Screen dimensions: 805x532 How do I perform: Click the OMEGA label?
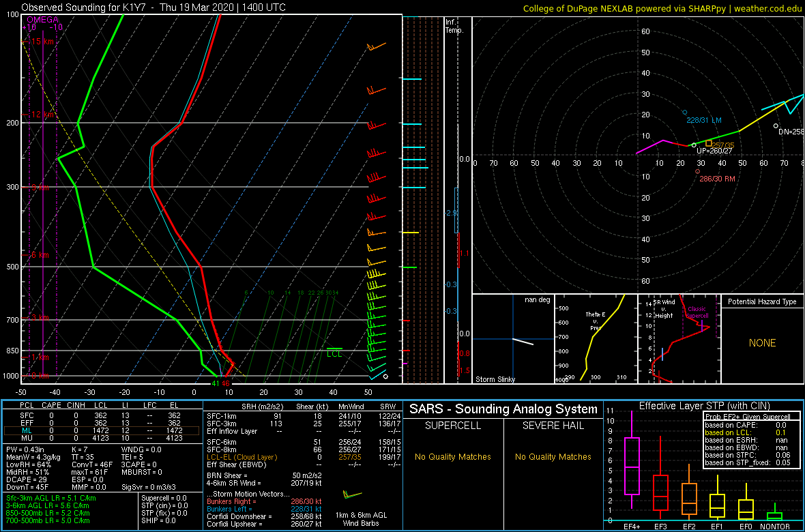tap(42, 20)
